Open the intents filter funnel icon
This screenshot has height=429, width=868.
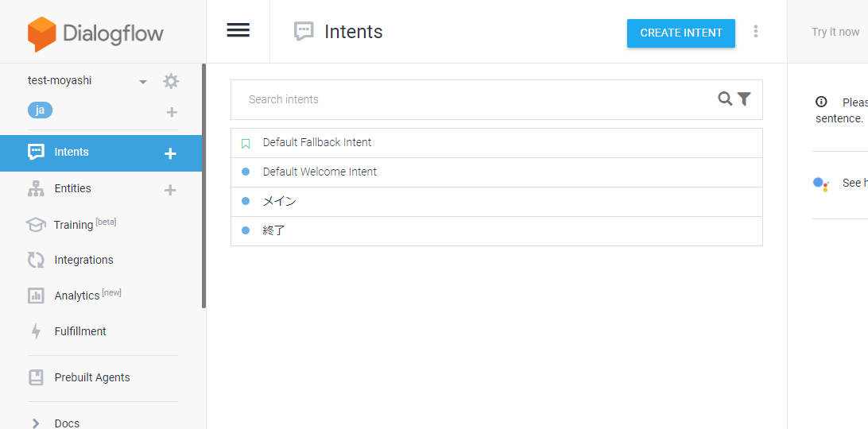[x=744, y=99]
